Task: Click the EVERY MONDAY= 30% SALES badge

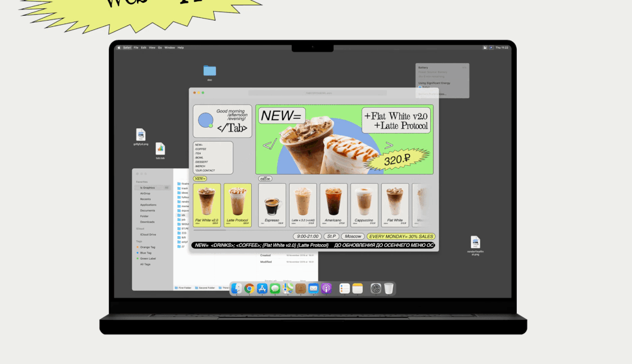Action: pyautogui.click(x=401, y=237)
